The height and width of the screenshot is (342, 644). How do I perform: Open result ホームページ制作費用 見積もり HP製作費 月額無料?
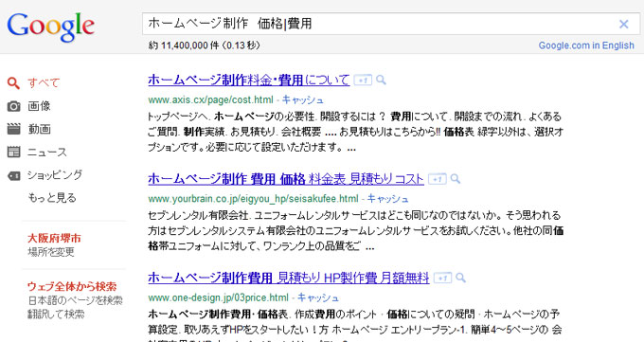pyautogui.click(x=289, y=278)
